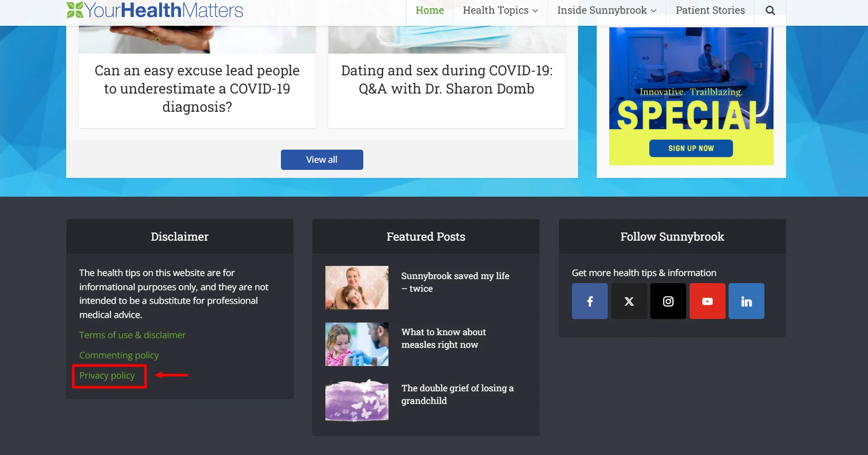Open the Commenting policy link
This screenshot has width=868, height=455.
click(119, 355)
